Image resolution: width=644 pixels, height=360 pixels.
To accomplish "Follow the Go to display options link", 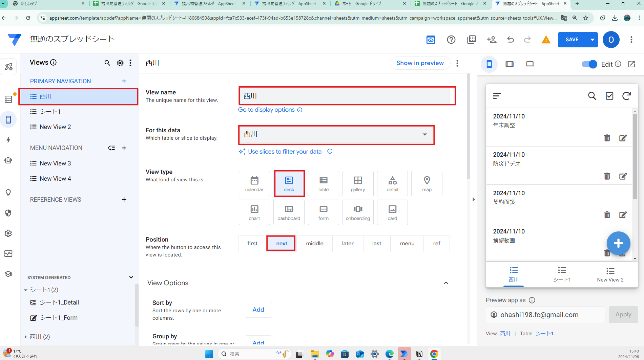I will pyautogui.click(x=266, y=110).
